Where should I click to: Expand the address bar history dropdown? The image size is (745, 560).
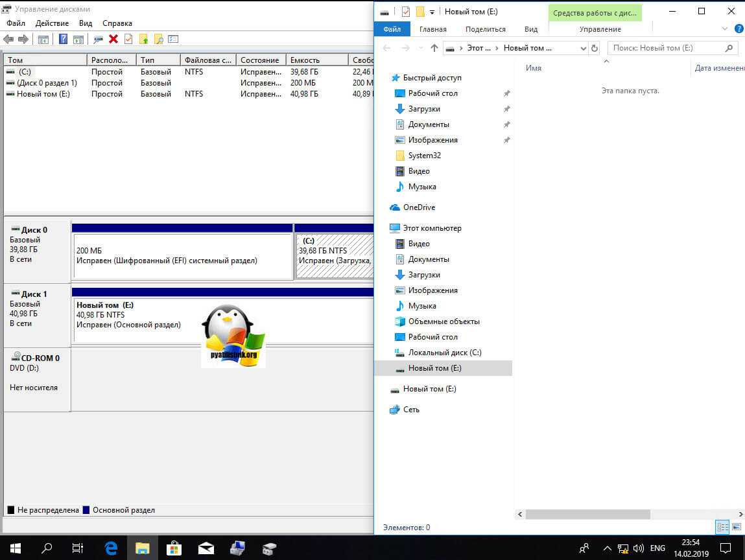pos(582,48)
